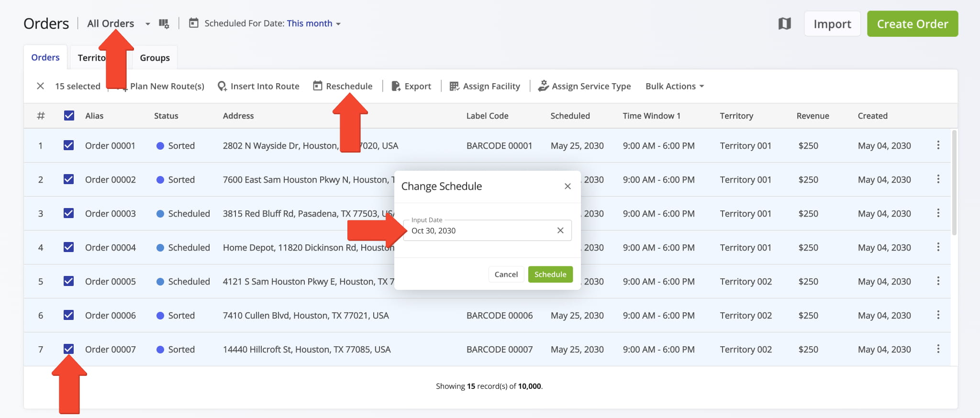980x418 pixels.
Task: Click Plan New Route(s)
Action: 167,86
